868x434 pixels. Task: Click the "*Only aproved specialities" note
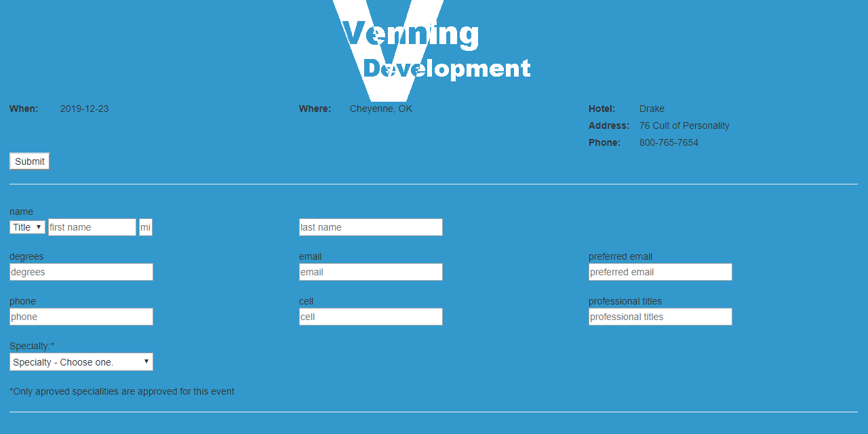click(x=122, y=391)
